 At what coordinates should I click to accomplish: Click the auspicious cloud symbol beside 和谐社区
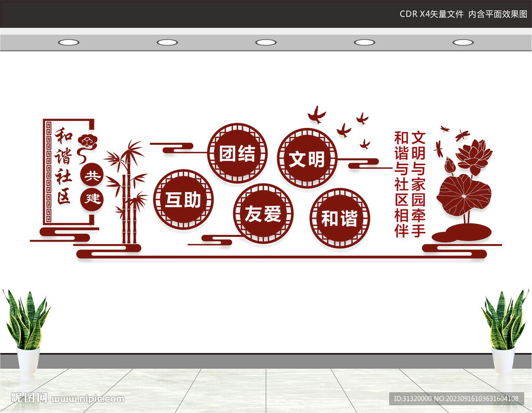pyautogui.click(x=87, y=148)
